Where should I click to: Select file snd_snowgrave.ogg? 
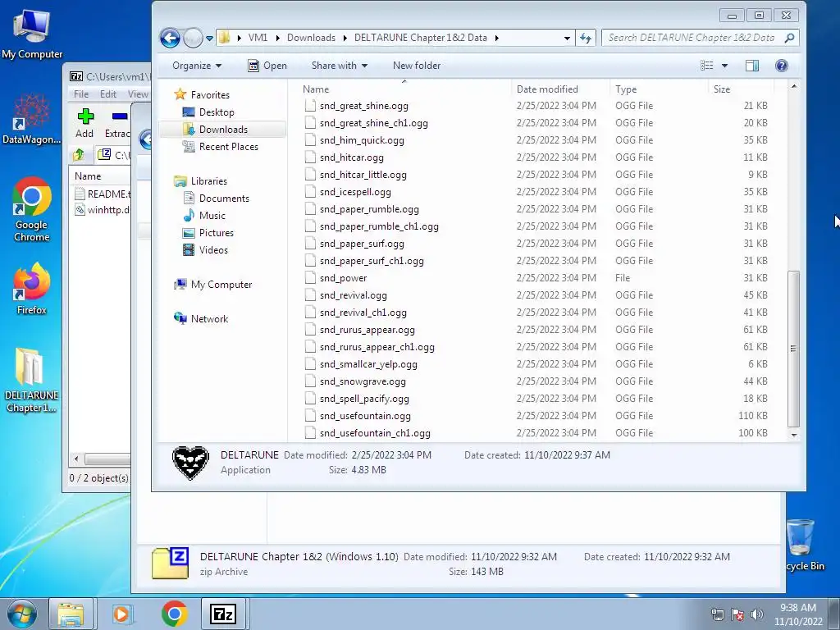(x=363, y=381)
